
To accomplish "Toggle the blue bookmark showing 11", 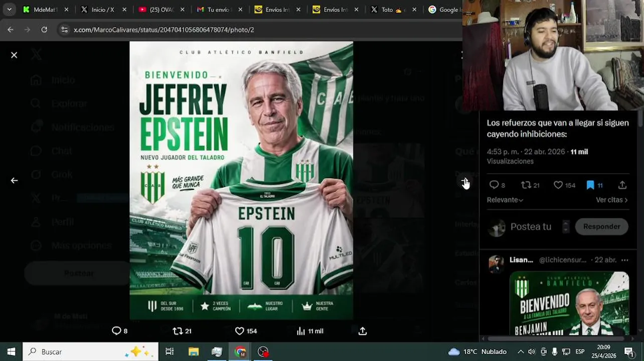I will click(590, 185).
